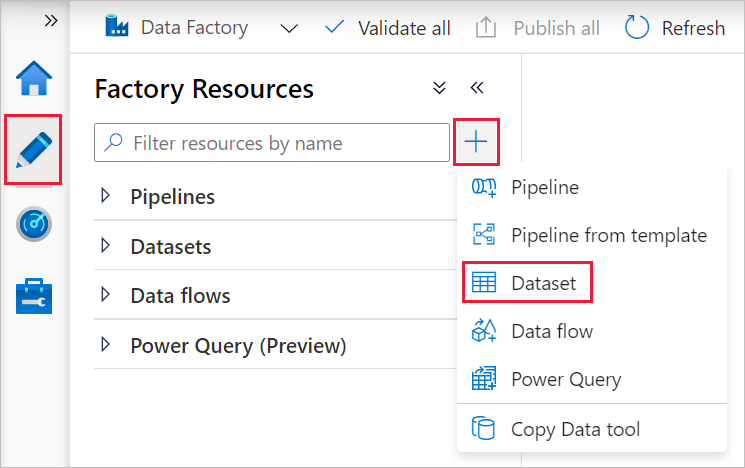Expand all resources double-chevron icon
Image resolution: width=745 pixels, height=468 pixels.
439,88
